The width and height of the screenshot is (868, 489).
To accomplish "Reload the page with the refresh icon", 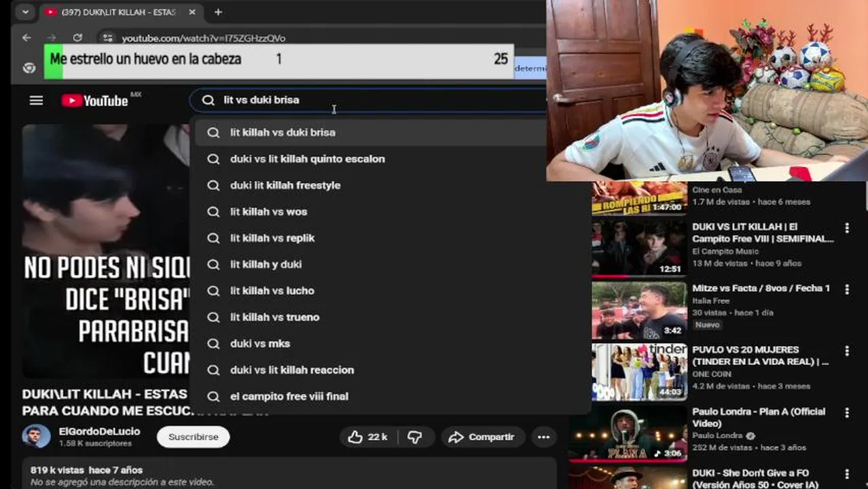I will (x=77, y=38).
